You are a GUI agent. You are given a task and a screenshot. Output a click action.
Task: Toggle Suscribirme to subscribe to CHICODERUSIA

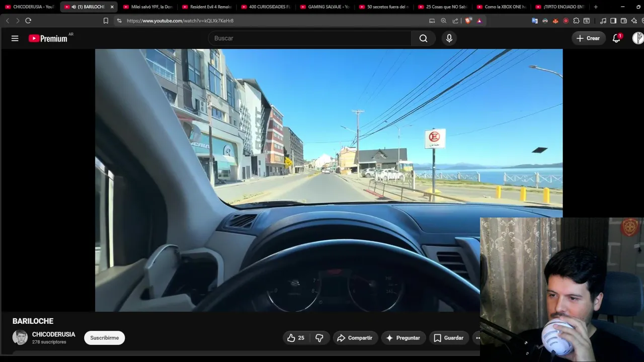(104, 338)
